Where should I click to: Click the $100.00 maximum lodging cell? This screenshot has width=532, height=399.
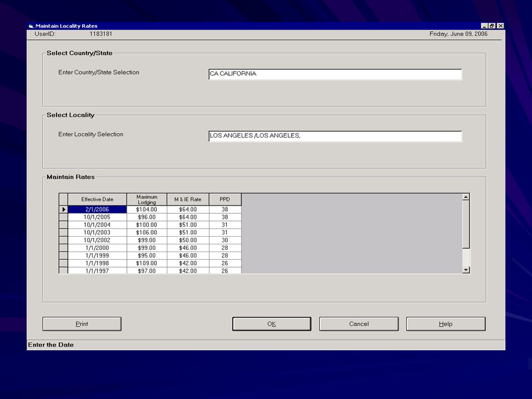coord(147,225)
